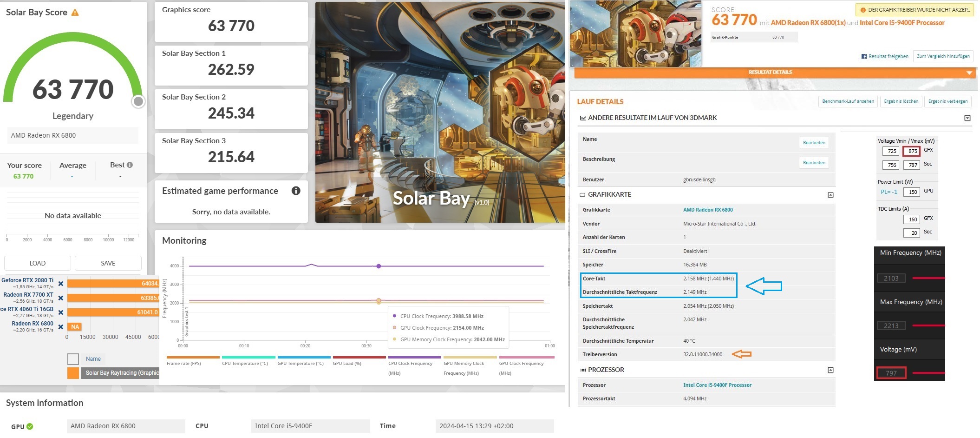Click the score gauge end knob
980x438 pixels.
pyautogui.click(x=138, y=101)
